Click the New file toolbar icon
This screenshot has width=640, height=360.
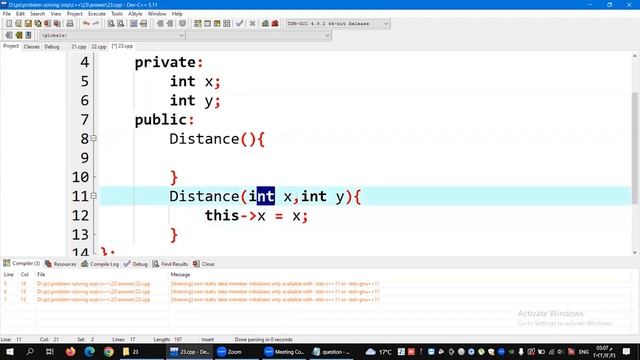(x=9, y=24)
